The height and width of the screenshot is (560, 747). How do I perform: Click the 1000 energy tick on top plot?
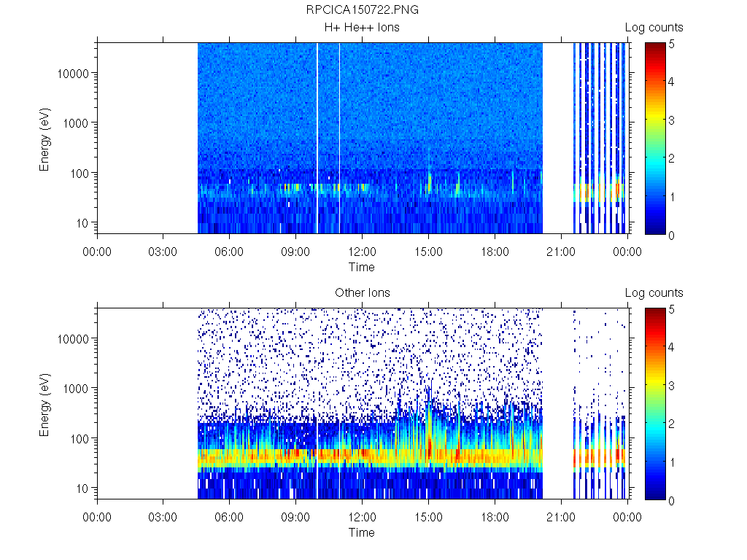point(76,123)
